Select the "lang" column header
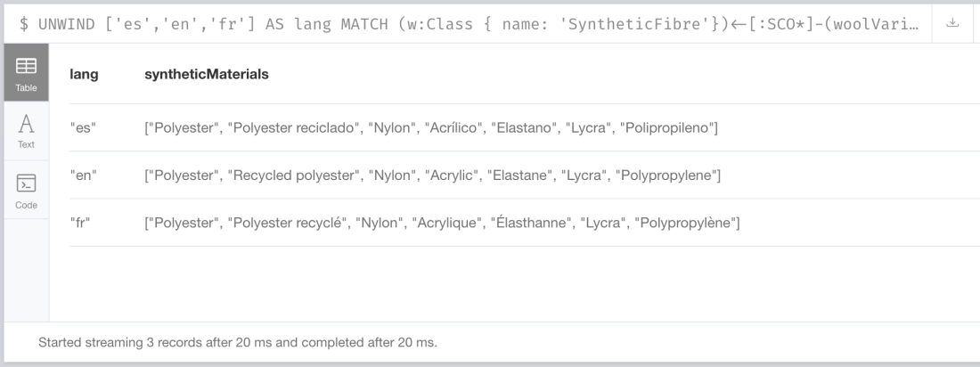This screenshot has width=980, height=367. [84, 75]
